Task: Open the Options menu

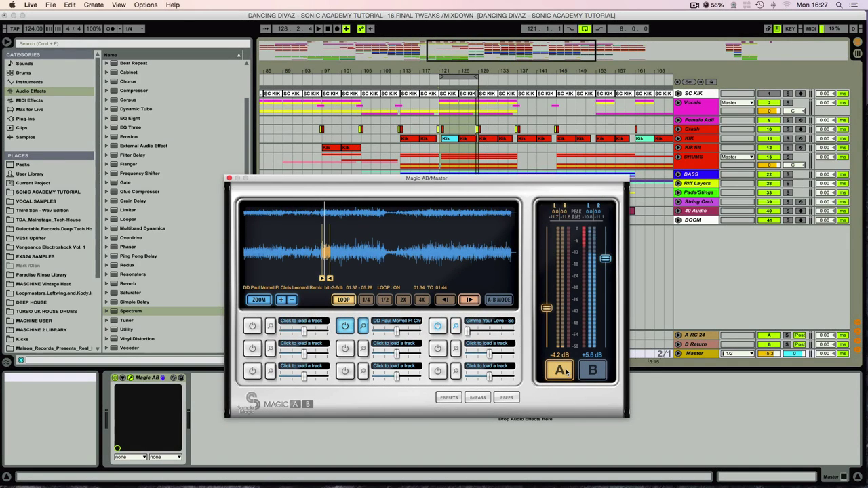Action: point(146,5)
